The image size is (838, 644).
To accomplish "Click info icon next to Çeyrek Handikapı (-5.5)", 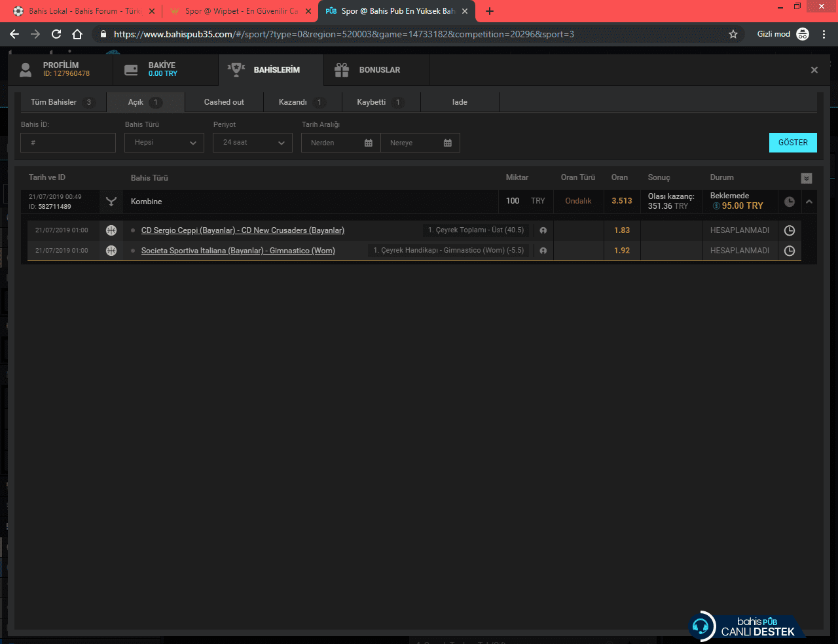I will [543, 251].
